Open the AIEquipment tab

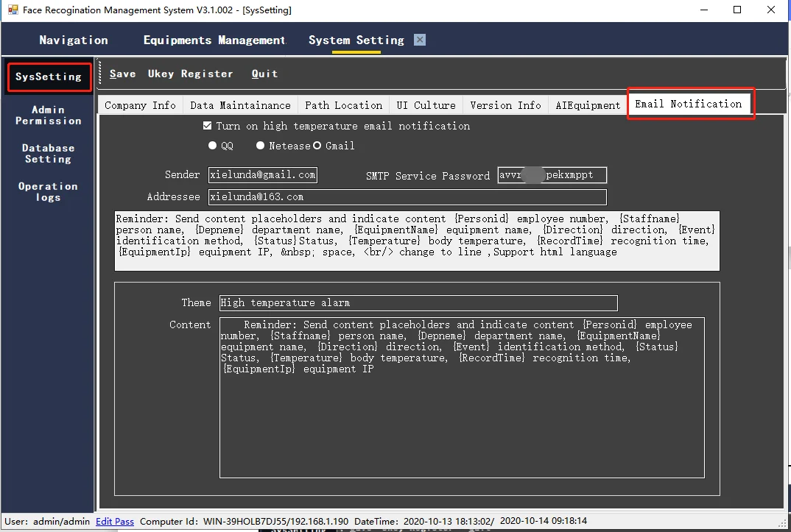click(x=588, y=105)
